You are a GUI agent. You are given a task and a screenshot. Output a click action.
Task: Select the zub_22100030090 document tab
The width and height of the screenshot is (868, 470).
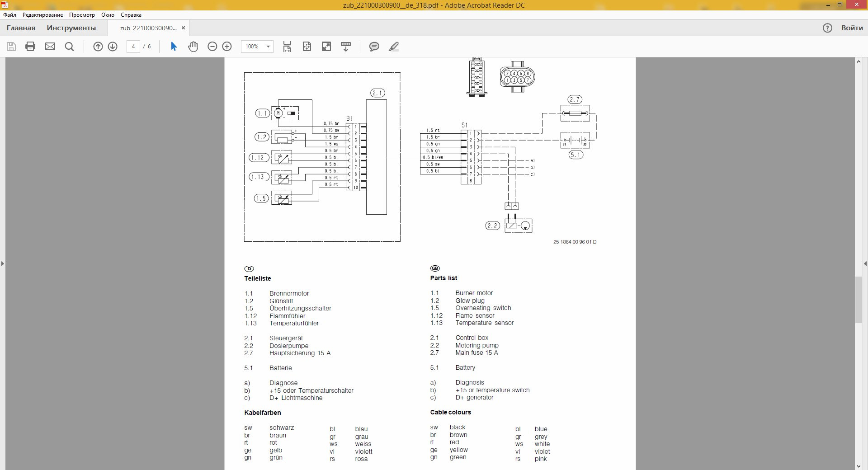click(x=148, y=28)
